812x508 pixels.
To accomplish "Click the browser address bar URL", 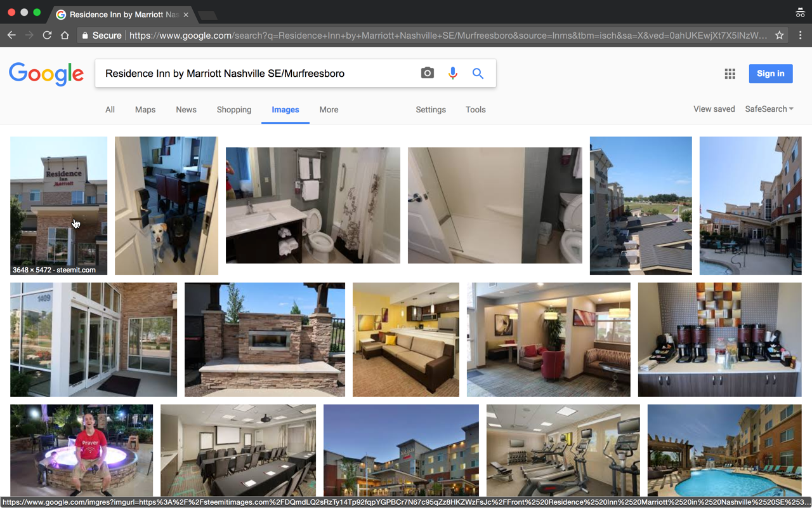I will pos(448,36).
